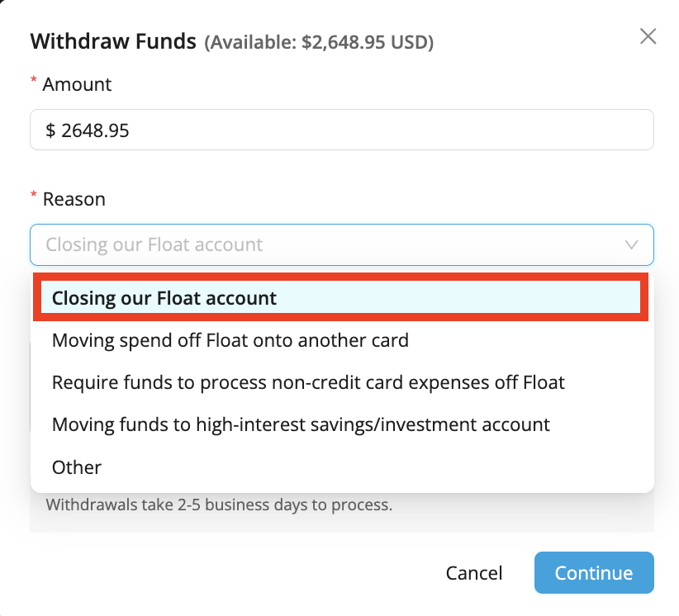
Task: Choose 'Moving spend off Float onto another card'
Action: (230, 340)
